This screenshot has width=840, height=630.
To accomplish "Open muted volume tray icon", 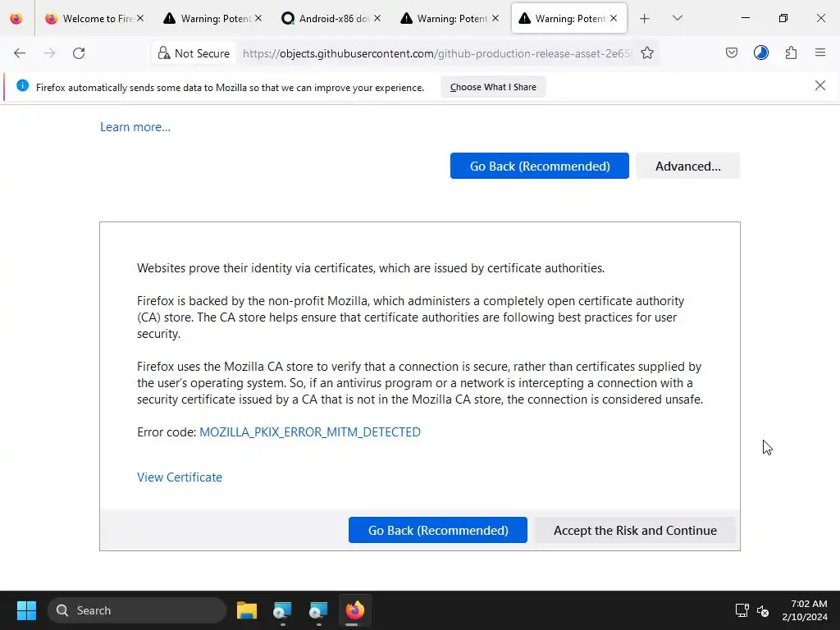I will [x=763, y=610].
